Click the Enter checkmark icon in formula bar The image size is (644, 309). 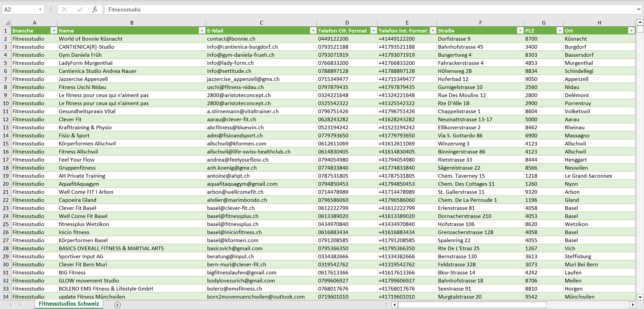pyautogui.click(x=80, y=9)
